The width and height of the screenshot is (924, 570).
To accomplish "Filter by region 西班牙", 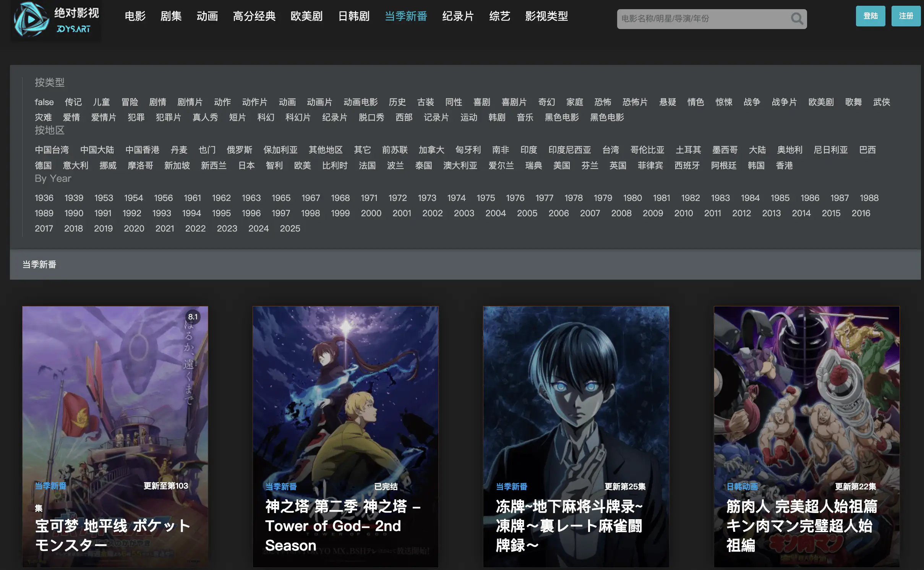I will coord(687,165).
